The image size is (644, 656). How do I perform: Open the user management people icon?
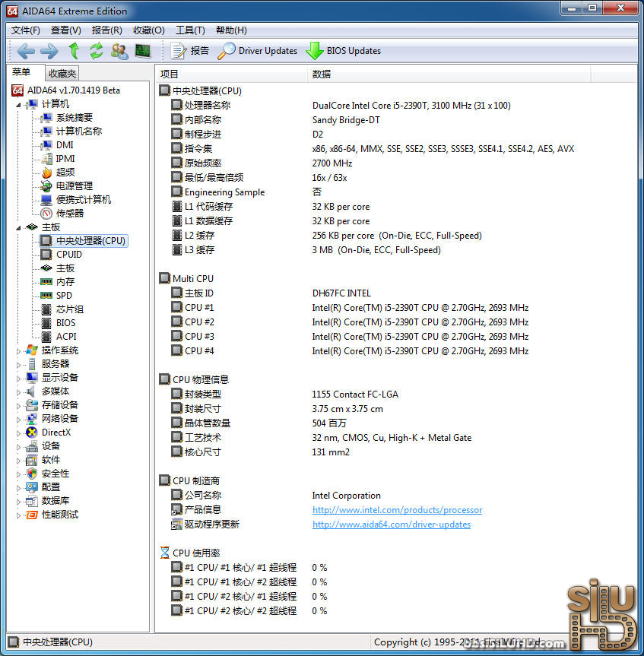[x=119, y=51]
